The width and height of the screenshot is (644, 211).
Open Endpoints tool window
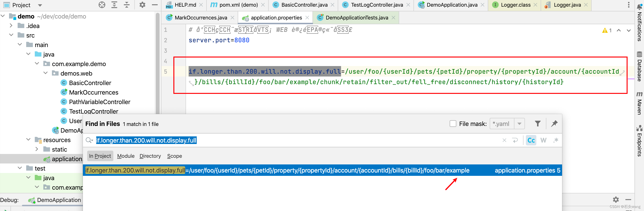pos(639,141)
